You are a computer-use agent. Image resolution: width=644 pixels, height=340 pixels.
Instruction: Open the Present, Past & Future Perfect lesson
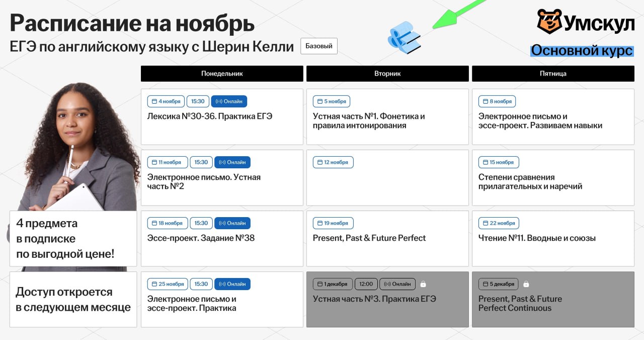click(369, 238)
